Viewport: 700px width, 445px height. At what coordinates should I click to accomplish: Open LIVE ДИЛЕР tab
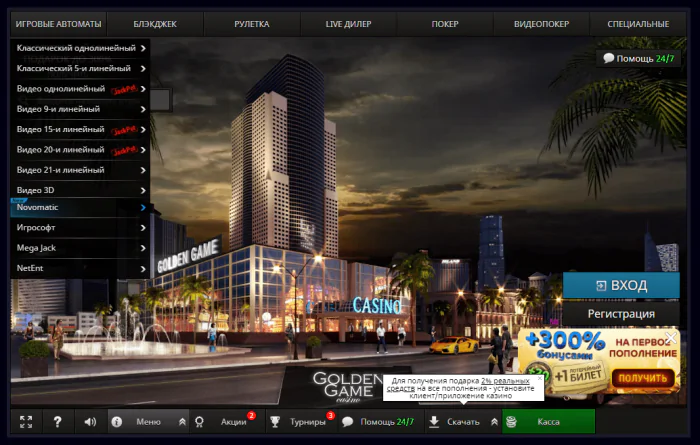pos(348,24)
